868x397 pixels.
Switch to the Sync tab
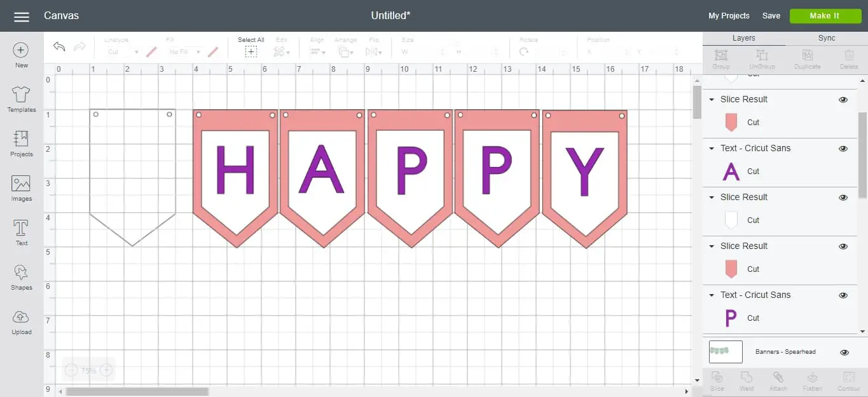[826, 38]
